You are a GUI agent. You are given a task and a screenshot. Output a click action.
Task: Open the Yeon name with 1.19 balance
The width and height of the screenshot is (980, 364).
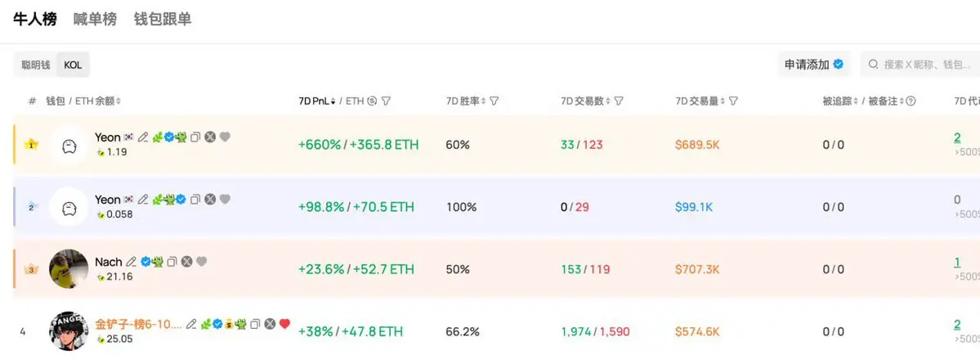tap(108, 137)
